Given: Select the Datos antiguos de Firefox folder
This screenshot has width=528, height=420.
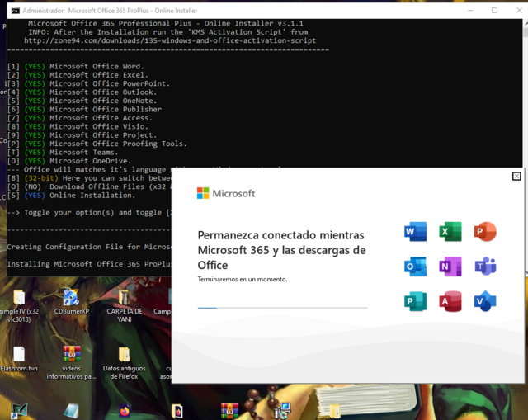Looking at the screenshot, I should (125, 363).
